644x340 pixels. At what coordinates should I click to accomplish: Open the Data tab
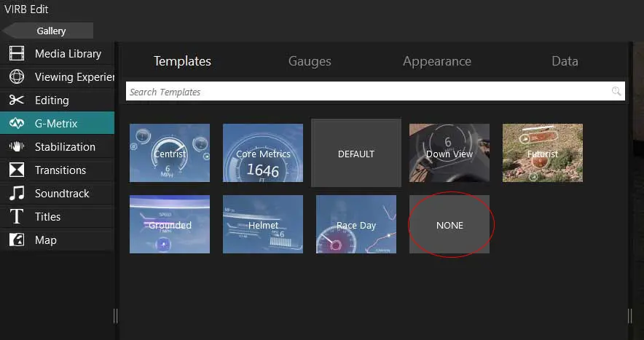tap(565, 61)
